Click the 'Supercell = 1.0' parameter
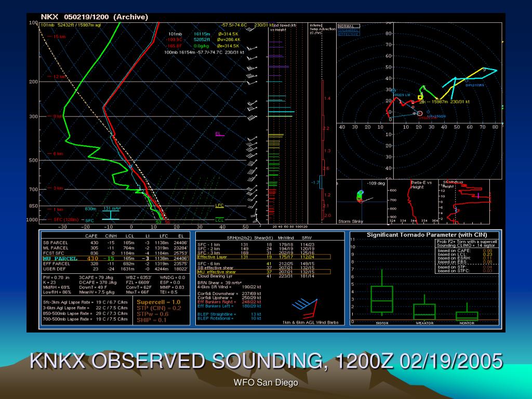This screenshot has width=532, height=399. pyautogui.click(x=158, y=302)
